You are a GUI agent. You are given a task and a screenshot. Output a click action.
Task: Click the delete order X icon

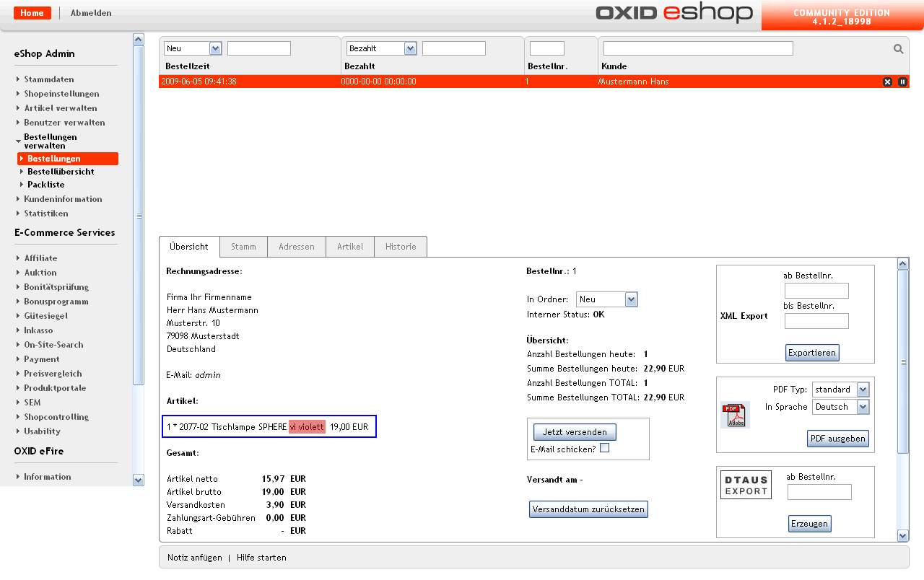point(887,82)
